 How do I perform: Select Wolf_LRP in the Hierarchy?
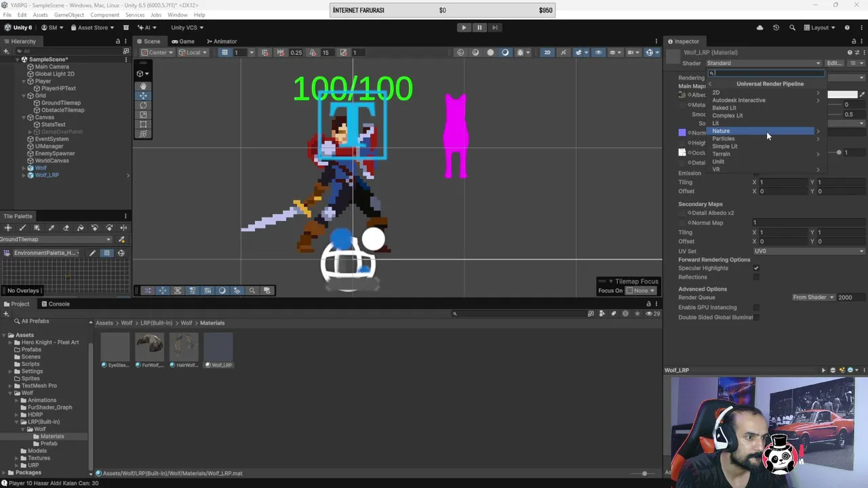[47, 176]
